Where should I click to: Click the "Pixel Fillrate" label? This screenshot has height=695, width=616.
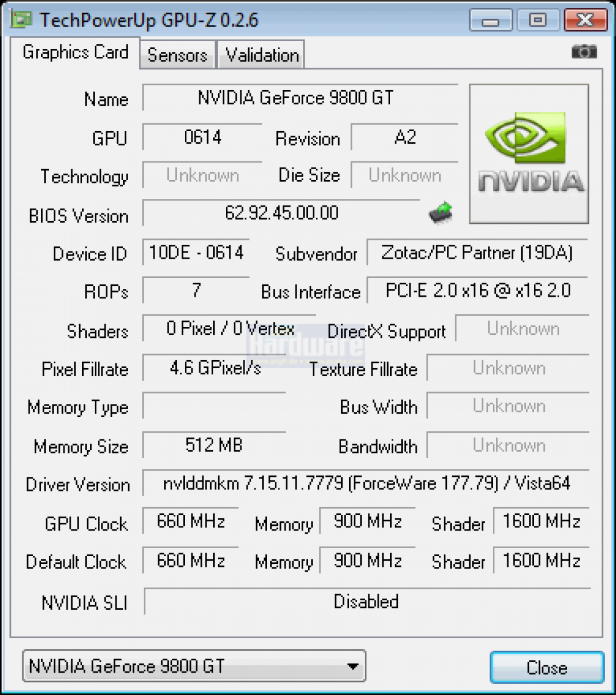[85, 369]
